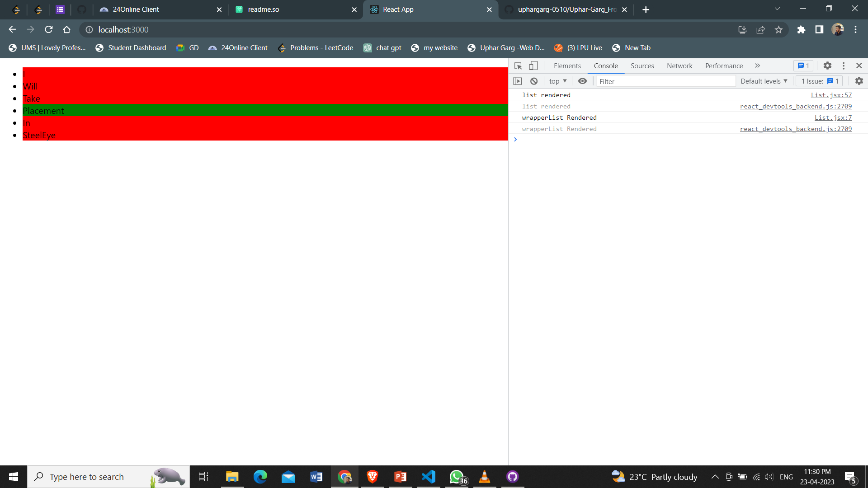The width and height of the screenshot is (868, 488).
Task: Bookmark this page via the star icon
Action: (779, 30)
